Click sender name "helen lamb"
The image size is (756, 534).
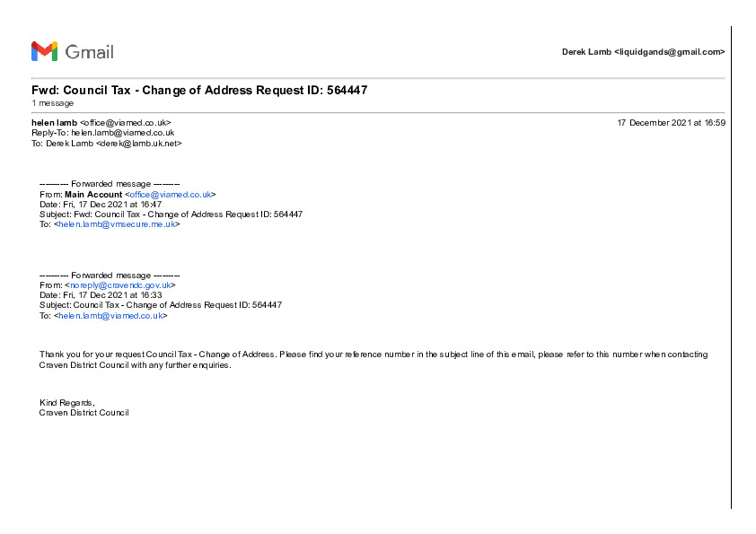[54, 122]
